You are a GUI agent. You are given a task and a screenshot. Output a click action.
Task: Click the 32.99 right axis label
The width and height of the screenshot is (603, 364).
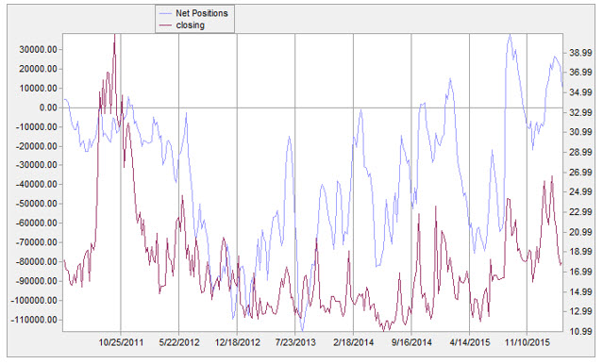580,112
